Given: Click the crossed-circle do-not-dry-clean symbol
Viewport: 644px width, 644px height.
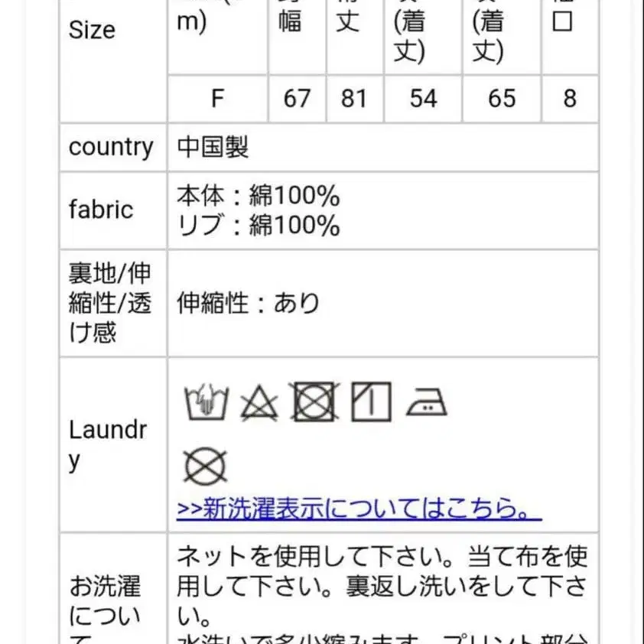Looking at the screenshot, I should pos(205,467).
